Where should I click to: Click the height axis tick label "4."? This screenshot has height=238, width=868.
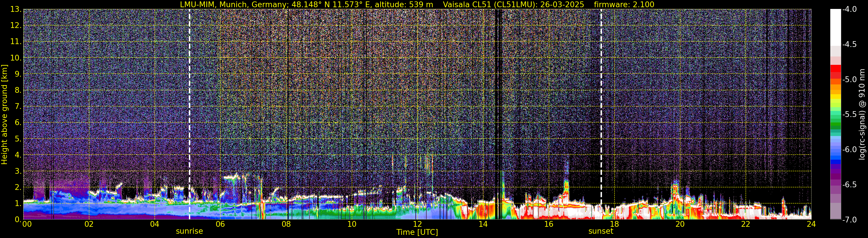[18, 155]
